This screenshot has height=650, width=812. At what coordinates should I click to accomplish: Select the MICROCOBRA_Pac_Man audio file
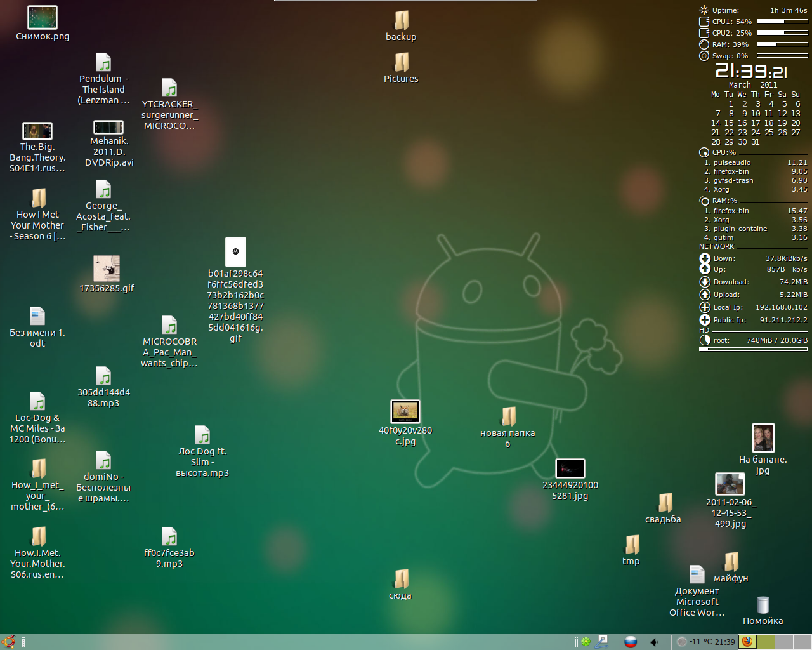(169, 342)
